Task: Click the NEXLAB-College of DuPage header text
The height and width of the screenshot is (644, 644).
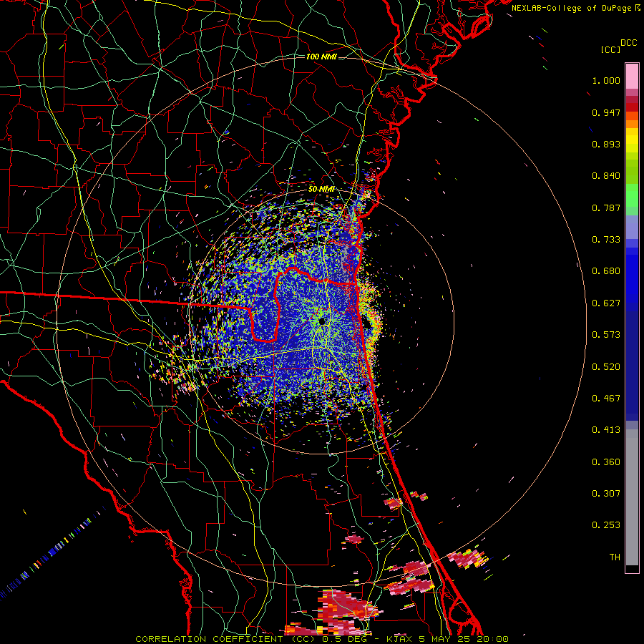Action: coord(571,8)
